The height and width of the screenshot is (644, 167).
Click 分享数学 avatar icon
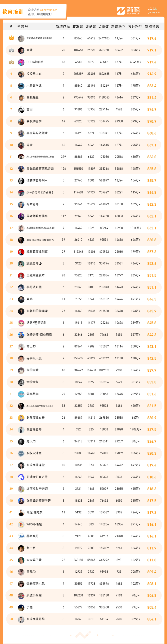tap(21, 394)
